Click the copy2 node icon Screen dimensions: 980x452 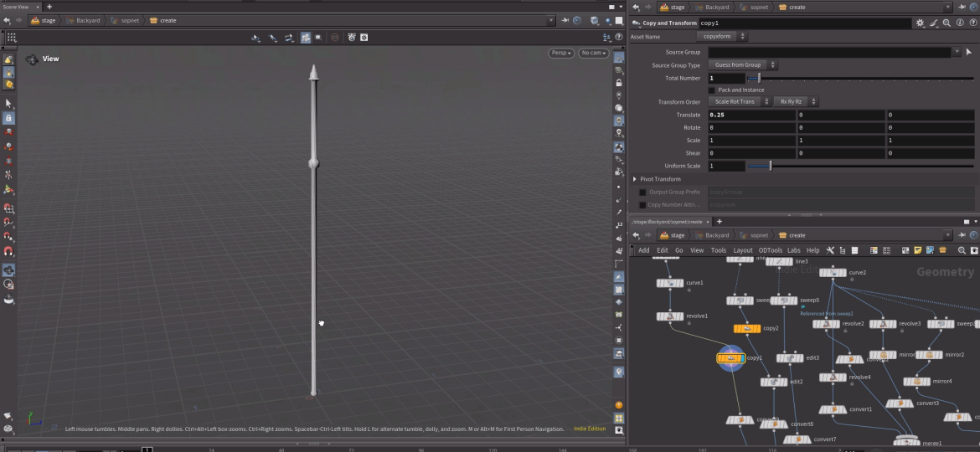746,329
